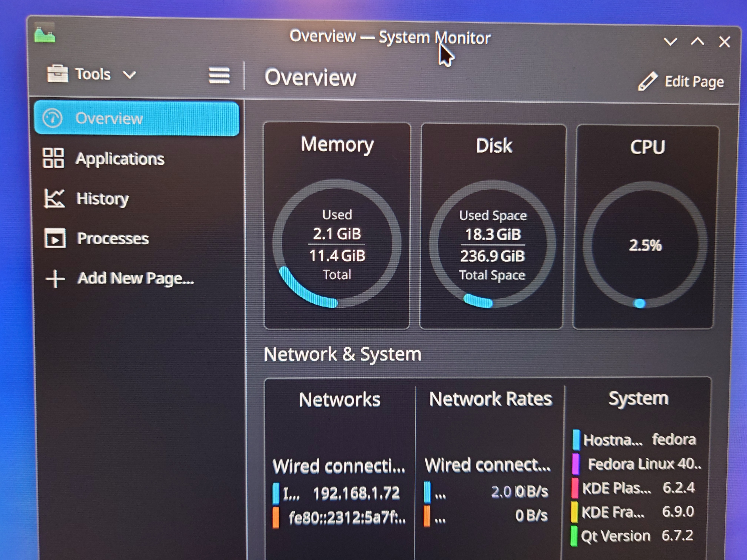Click the System column title
Viewport: 747px width, 560px height.
[x=638, y=398]
